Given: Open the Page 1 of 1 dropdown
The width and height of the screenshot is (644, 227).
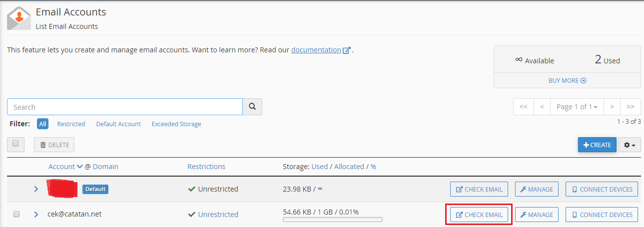Looking at the screenshot, I should click(x=577, y=107).
